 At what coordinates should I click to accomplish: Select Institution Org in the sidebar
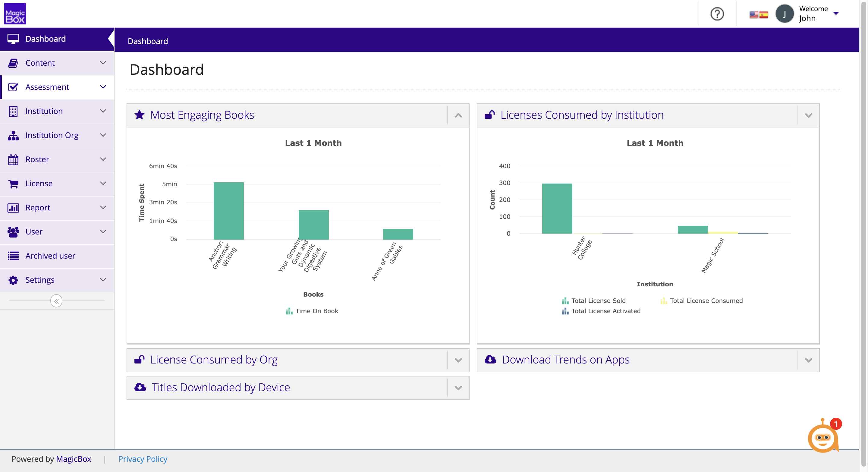(x=57, y=135)
